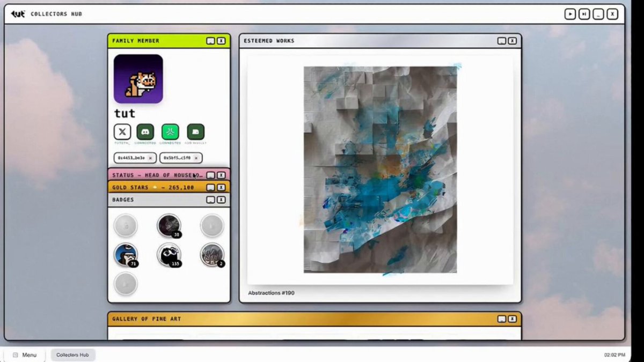Screen dimensions: 644x362
Task: Click the Add Wallet icon
Action: pyautogui.click(x=195, y=131)
